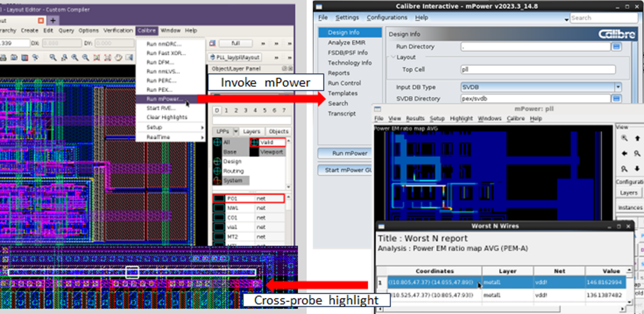Select the zoom-out tool in mPower View panel
Image resolution: width=644 pixels, height=314 pixels.
tap(624, 169)
